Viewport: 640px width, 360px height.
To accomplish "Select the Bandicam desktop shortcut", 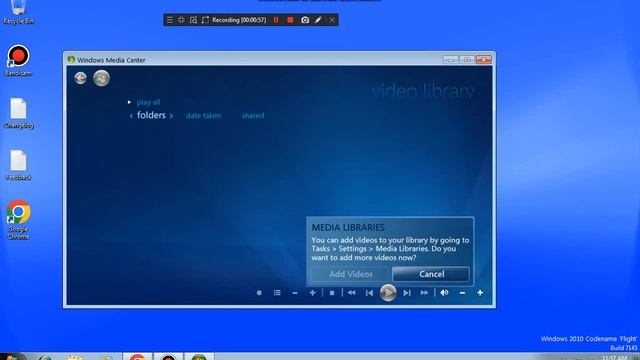I will (18, 60).
